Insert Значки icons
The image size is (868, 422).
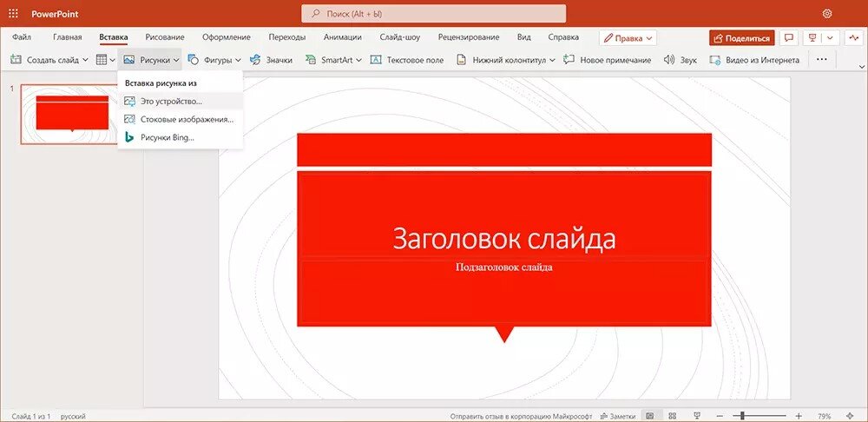pyautogui.click(x=271, y=60)
